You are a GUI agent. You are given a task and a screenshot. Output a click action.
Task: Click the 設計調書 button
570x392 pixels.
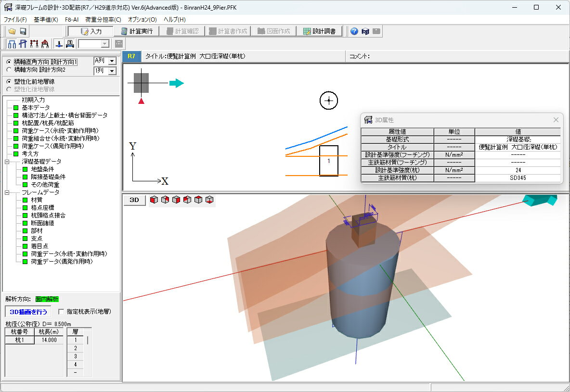tap(319, 31)
